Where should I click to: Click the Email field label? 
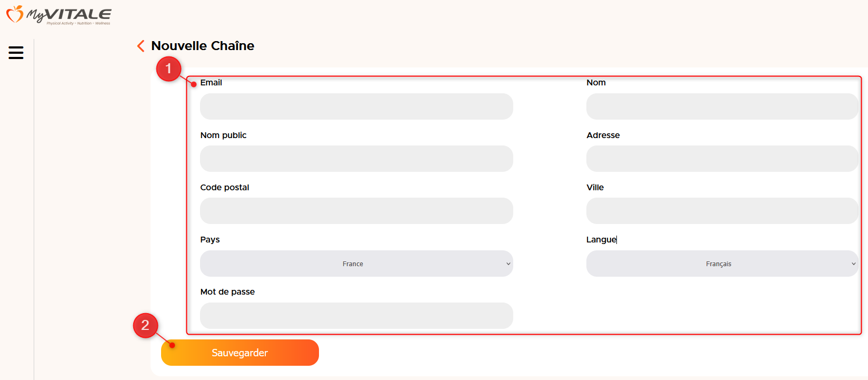click(211, 83)
